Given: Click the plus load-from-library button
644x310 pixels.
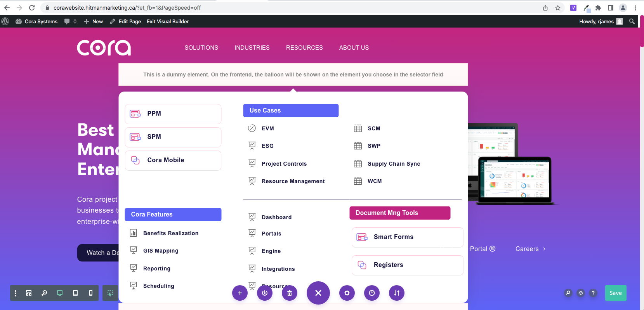Looking at the screenshot, I should point(240,293).
